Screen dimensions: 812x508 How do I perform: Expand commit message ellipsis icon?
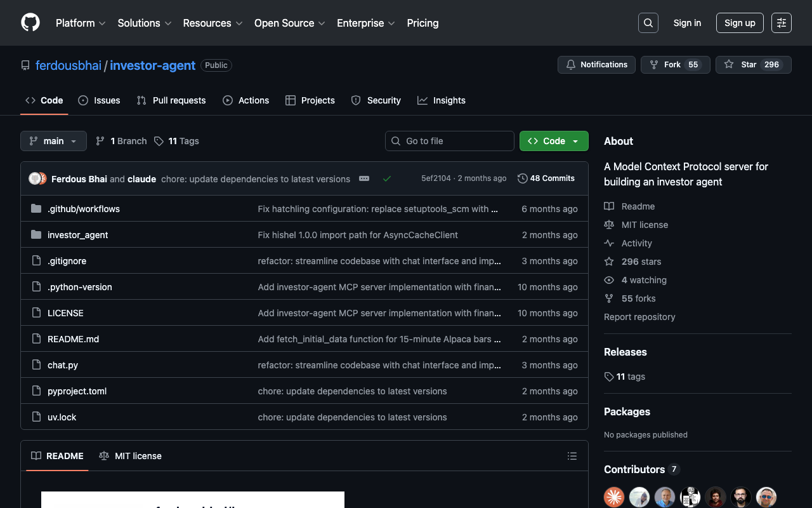(x=364, y=179)
